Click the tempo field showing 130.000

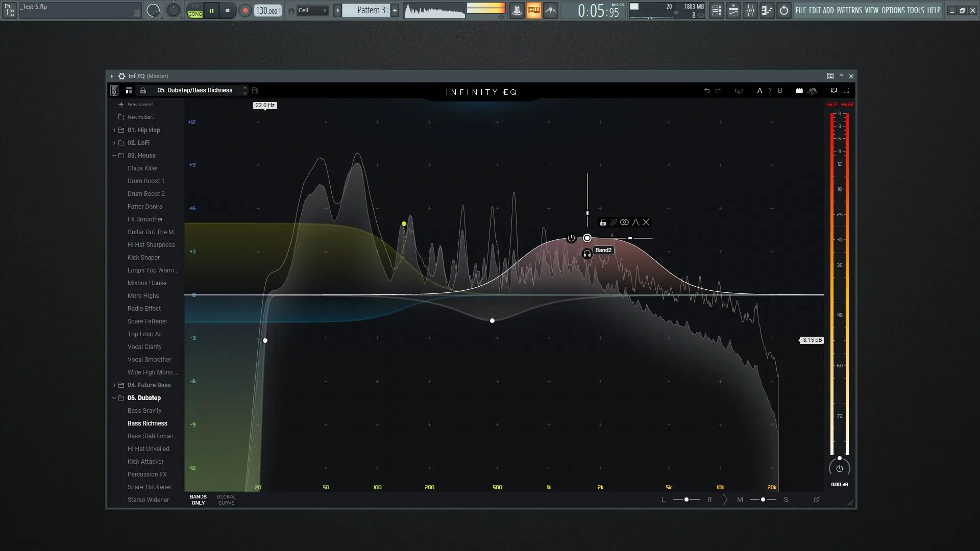pos(266,11)
